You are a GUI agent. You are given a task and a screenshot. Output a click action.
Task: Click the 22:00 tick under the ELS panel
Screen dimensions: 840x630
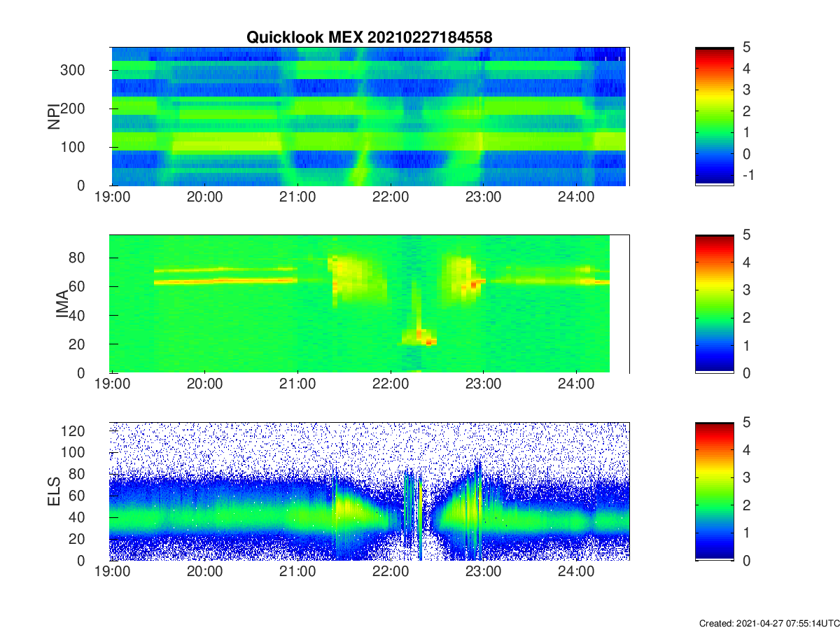click(x=391, y=572)
